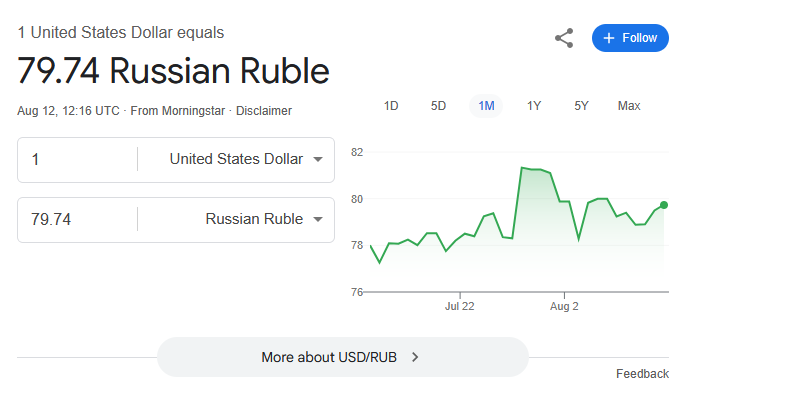794x397 pixels.
Task: Click the green endpoint dot on chart
Action: [664, 205]
